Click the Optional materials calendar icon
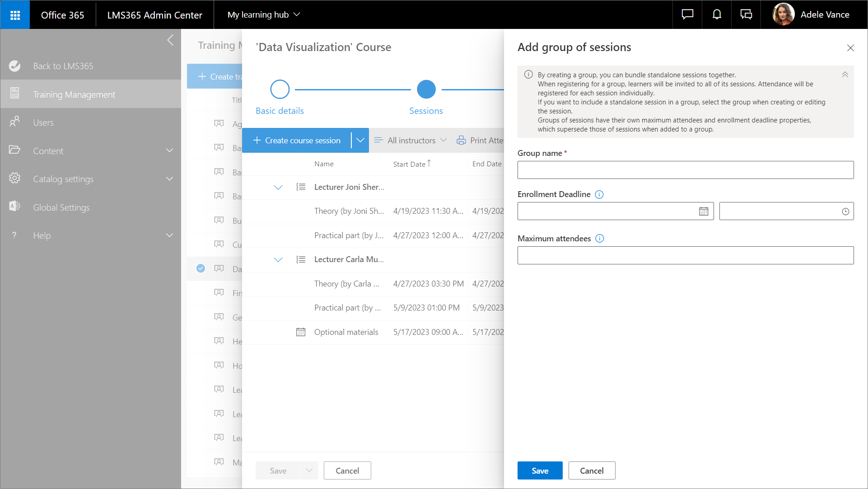This screenshot has height=489, width=868. click(x=300, y=332)
